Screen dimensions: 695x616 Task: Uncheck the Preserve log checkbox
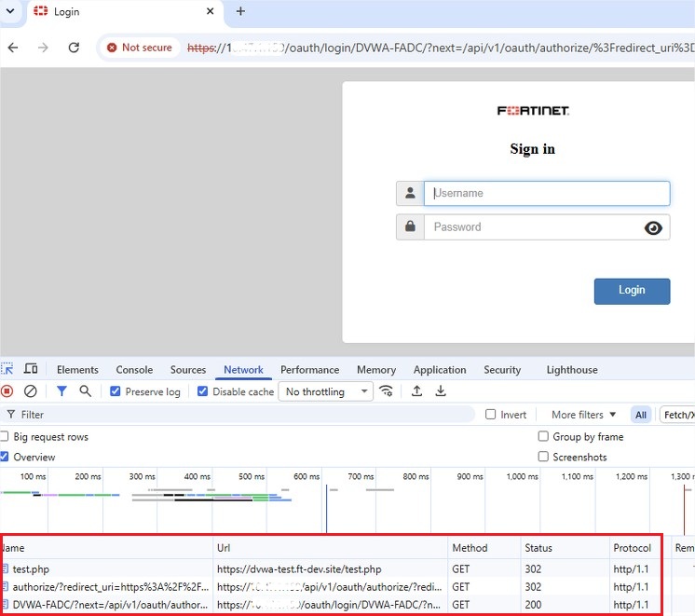[x=116, y=391]
